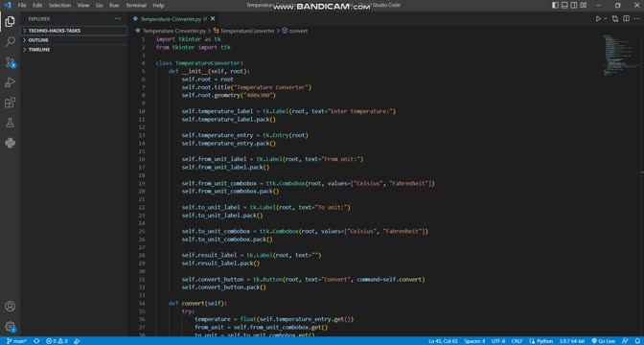Screen dimensions: 644x345
Task: Click the code minimap preview
Action: (620, 55)
